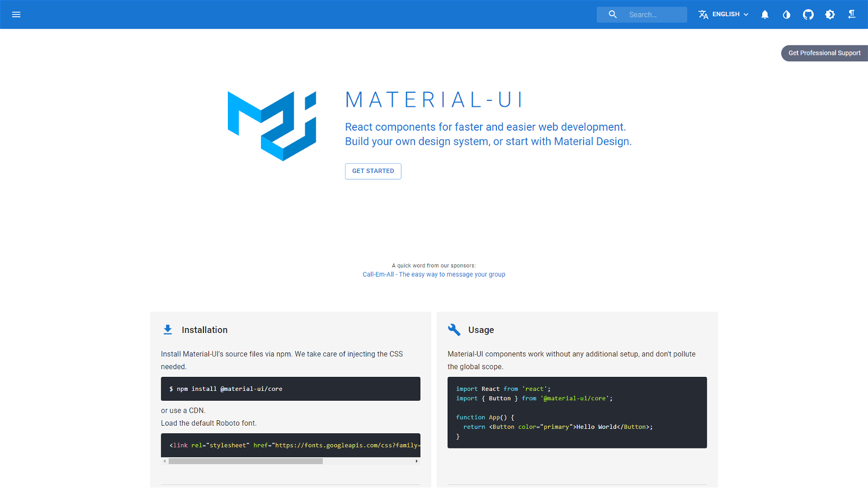Click the Usage wrench icon
This screenshot has height=488, width=868.
454,330
